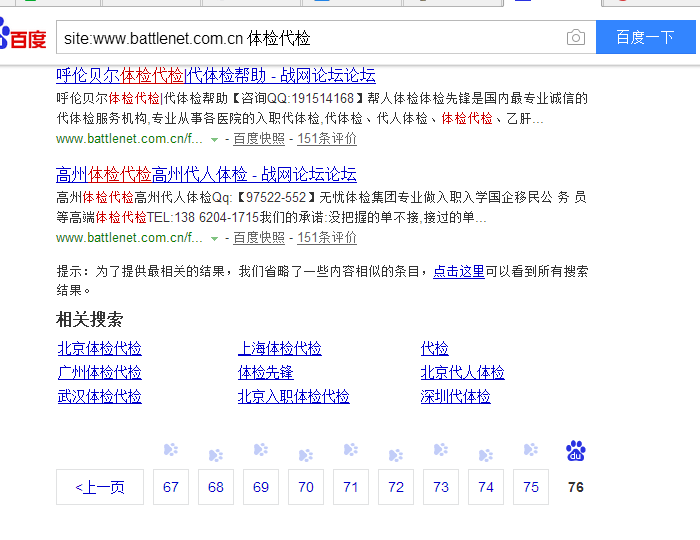Click the 相关搜索 heading
Screen dimensions: 700x540
90,320
